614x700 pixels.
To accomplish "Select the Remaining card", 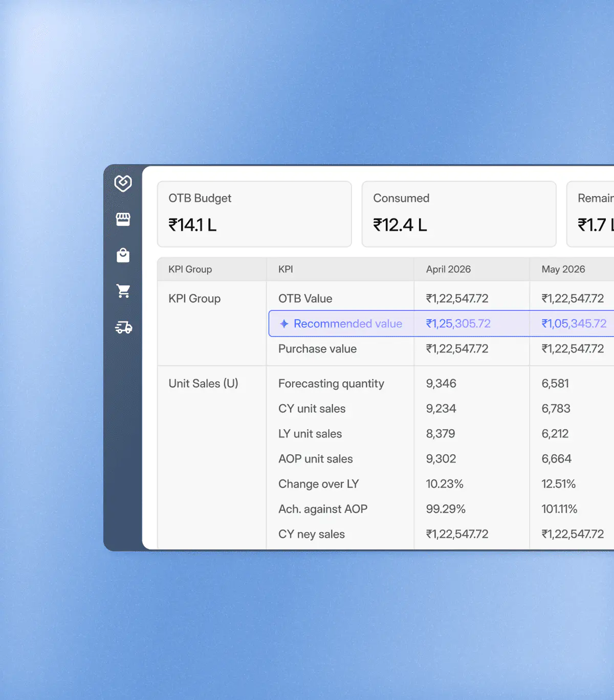I will [x=590, y=214].
